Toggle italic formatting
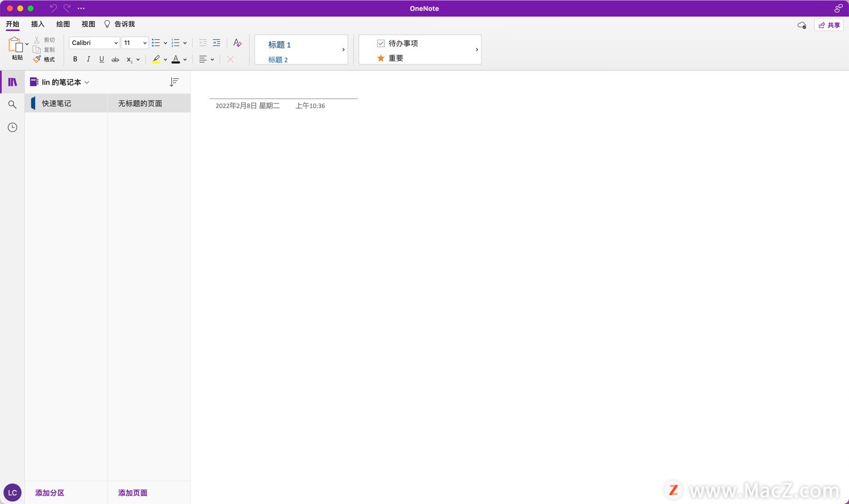This screenshot has height=504, width=849. point(88,59)
